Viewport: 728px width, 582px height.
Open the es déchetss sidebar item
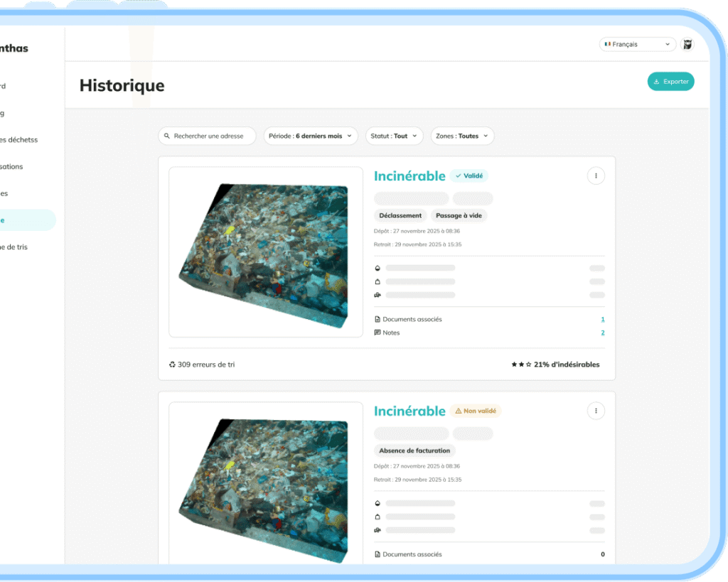pos(19,140)
